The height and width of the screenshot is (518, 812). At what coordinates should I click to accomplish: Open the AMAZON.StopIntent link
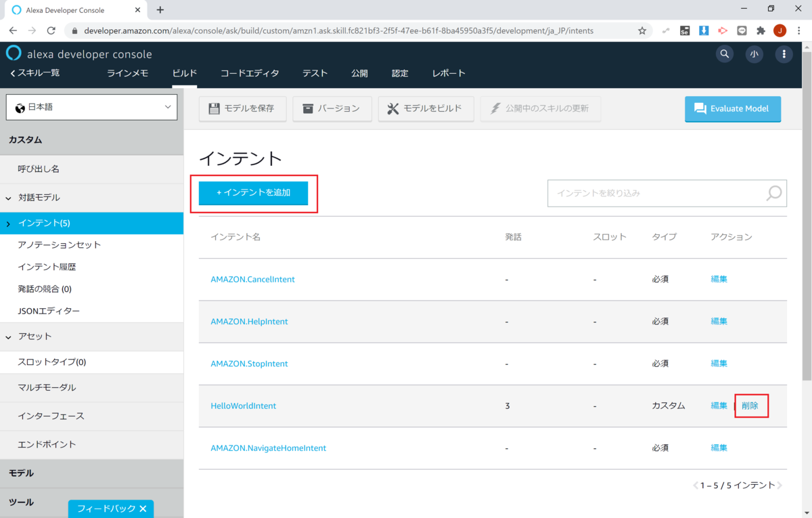pyautogui.click(x=249, y=364)
